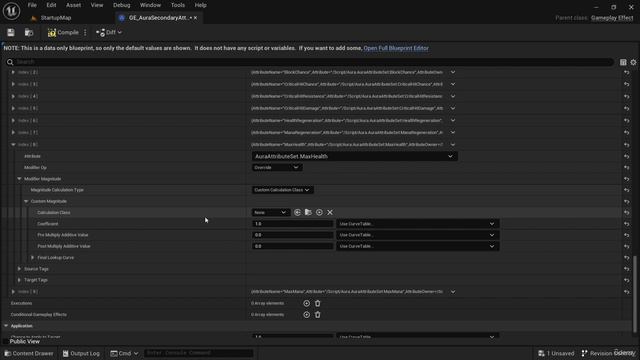Click the Unreal Engine logo icon
Screen dimensions: 640x360
tap(11, 11)
